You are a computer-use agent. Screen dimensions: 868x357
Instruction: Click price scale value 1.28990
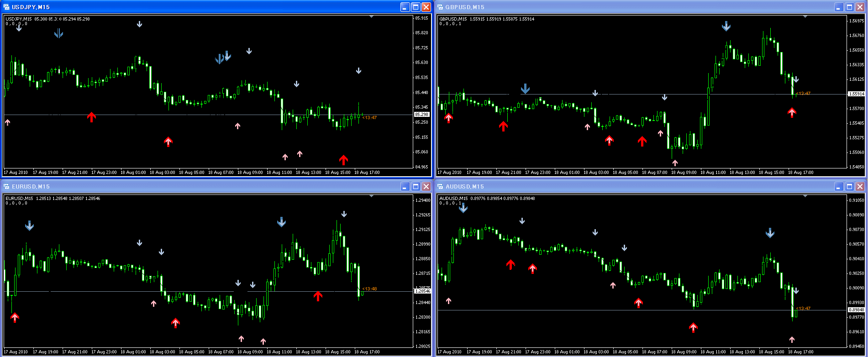click(423, 244)
